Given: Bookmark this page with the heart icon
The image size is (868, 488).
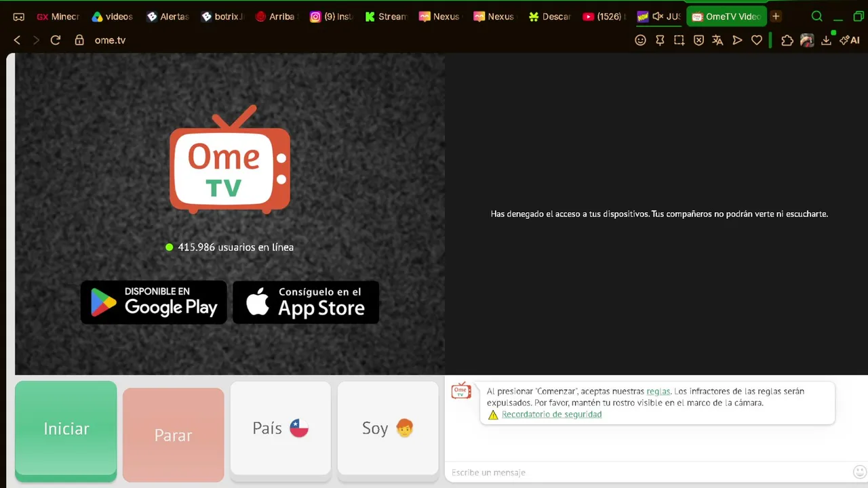Looking at the screenshot, I should click(757, 40).
